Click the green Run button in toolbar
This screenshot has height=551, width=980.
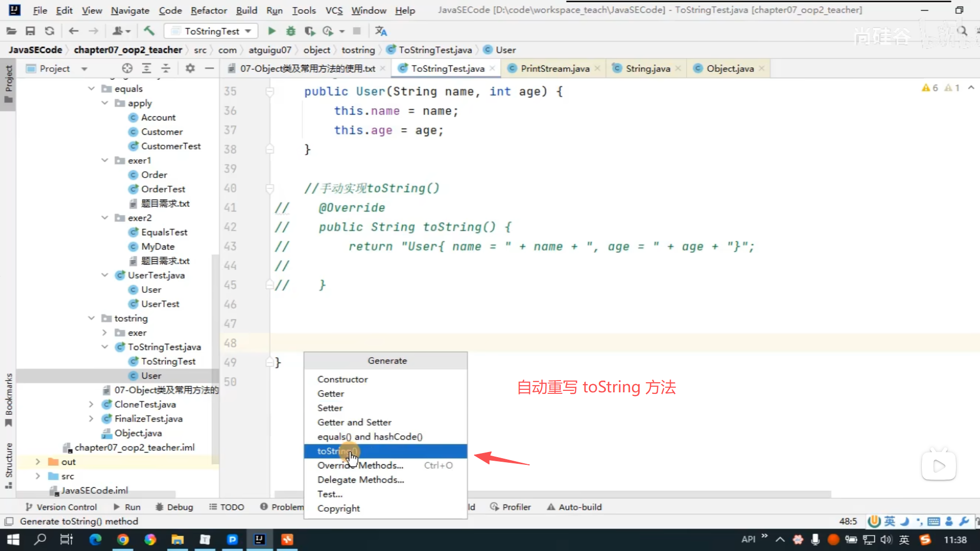272,31
